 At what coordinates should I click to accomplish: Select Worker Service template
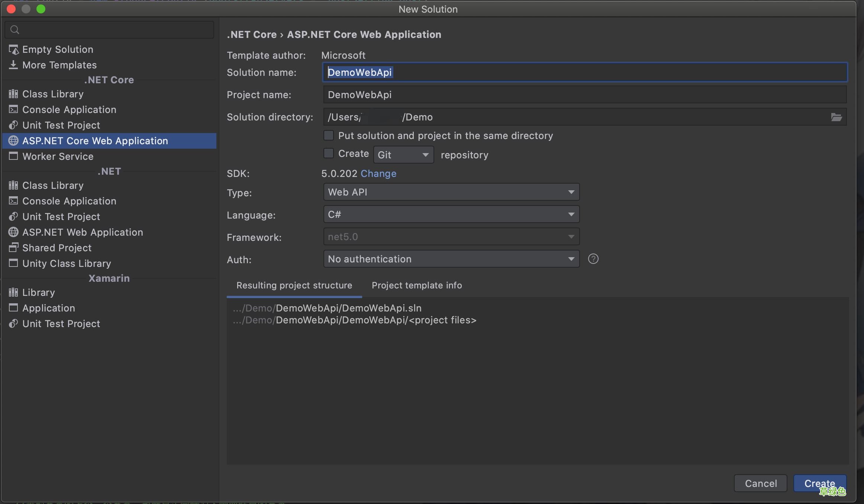click(109, 156)
